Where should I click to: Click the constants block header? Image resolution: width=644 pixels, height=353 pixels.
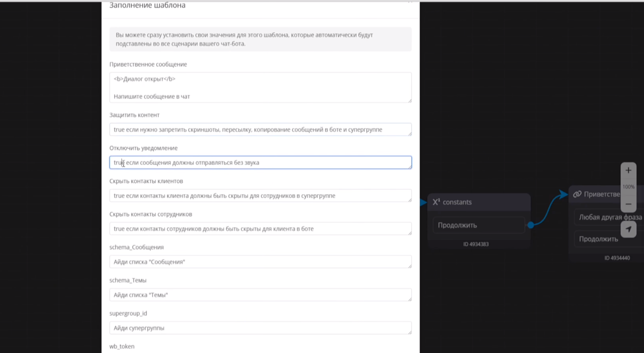point(479,202)
